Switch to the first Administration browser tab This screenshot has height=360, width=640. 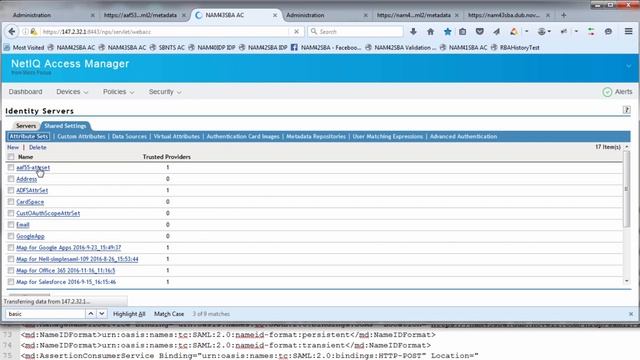point(32,15)
